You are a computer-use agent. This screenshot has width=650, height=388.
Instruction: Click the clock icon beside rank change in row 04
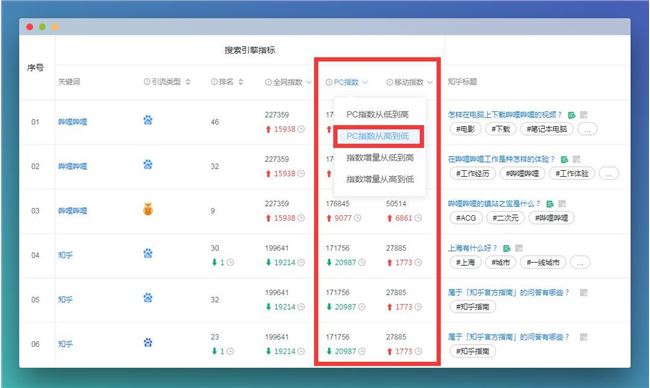230,262
